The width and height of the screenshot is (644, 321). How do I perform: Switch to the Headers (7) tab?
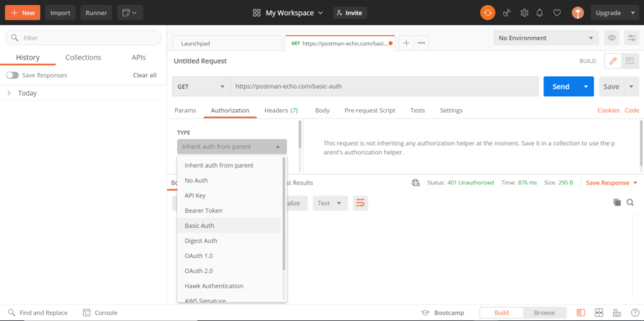click(281, 111)
